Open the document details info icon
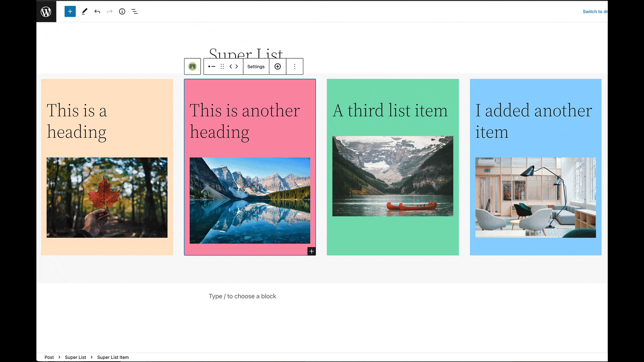 [122, 11]
